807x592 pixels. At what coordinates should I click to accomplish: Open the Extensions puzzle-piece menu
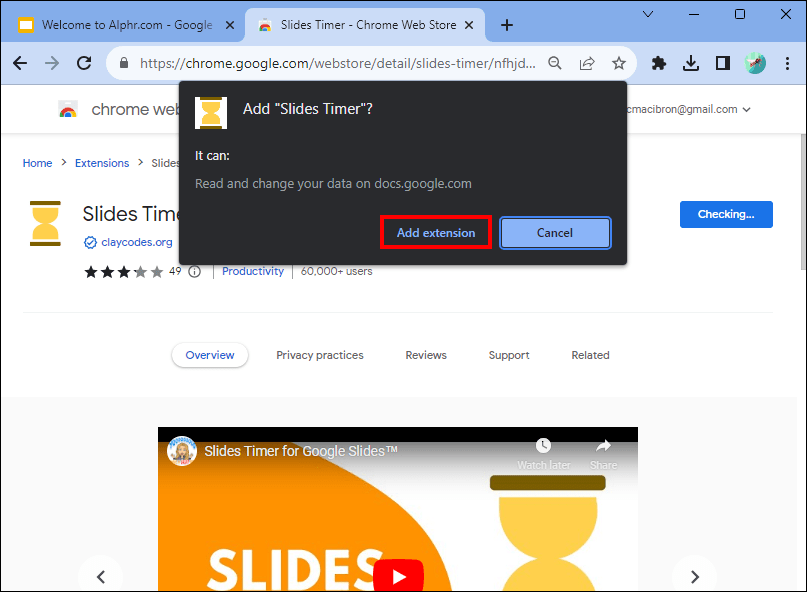[x=659, y=63]
